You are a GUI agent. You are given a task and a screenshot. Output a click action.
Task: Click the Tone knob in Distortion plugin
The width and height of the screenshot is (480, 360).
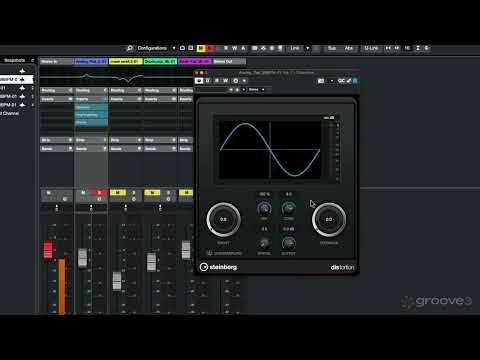[x=288, y=208]
